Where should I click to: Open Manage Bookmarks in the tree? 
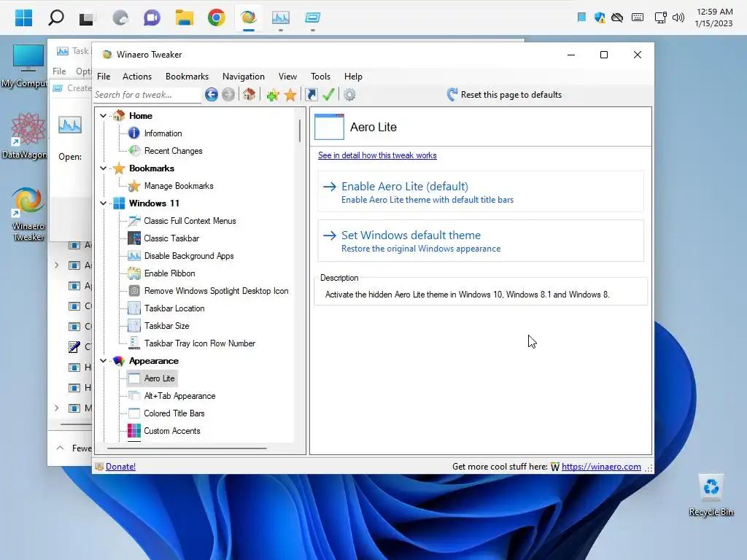pyautogui.click(x=179, y=186)
